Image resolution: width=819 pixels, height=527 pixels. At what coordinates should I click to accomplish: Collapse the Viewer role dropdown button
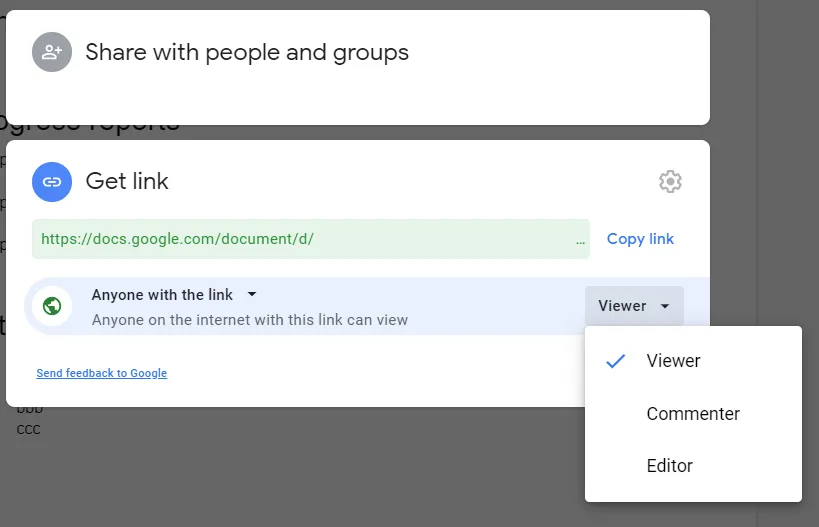point(634,306)
